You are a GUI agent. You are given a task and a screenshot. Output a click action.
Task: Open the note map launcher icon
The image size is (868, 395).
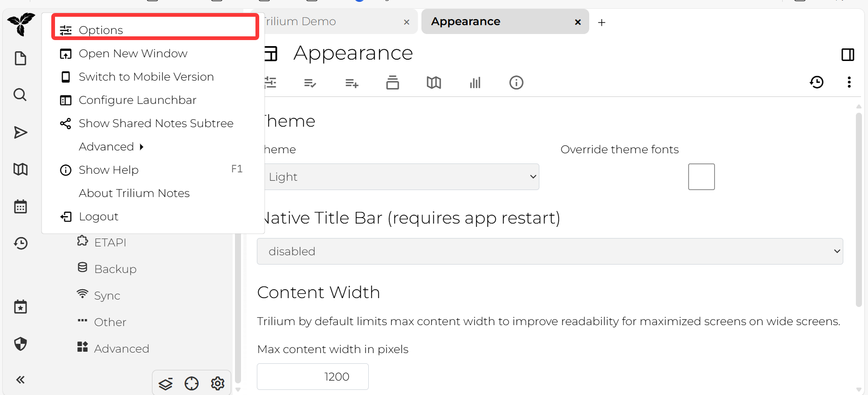click(x=21, y=169)
